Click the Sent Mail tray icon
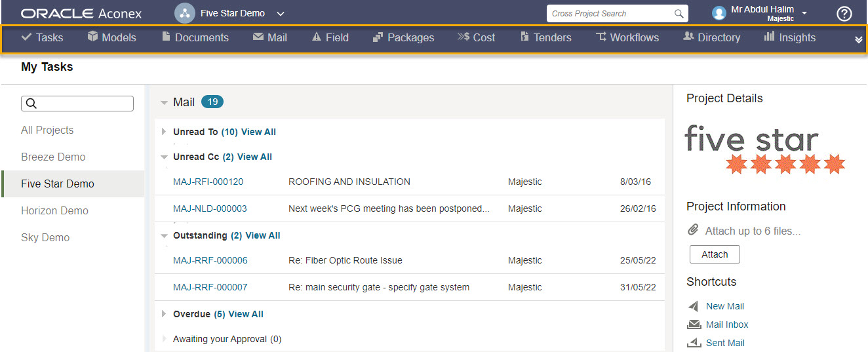This screenshot has width=868, height=352. click(694, 343)
